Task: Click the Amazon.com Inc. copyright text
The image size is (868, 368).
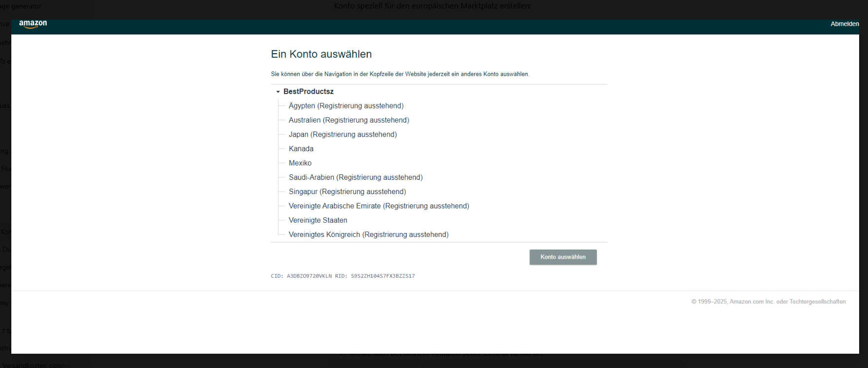Action: [x=768, y=302]
